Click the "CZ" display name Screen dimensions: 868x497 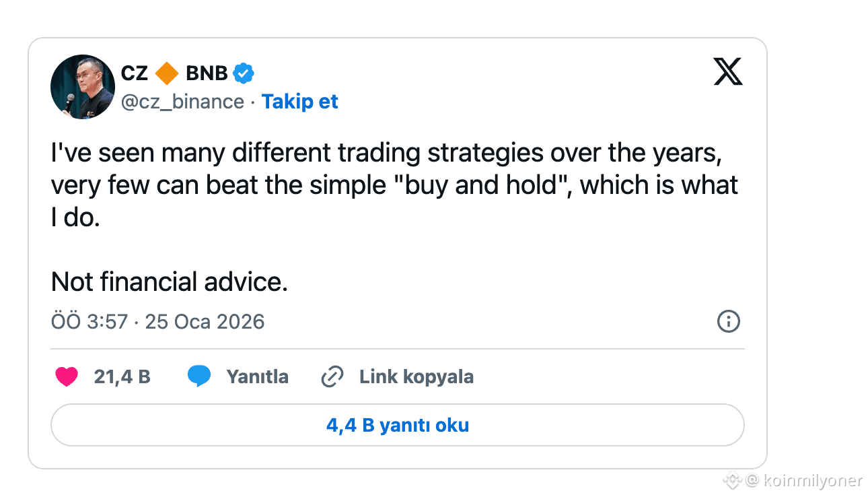coord(135,73)
